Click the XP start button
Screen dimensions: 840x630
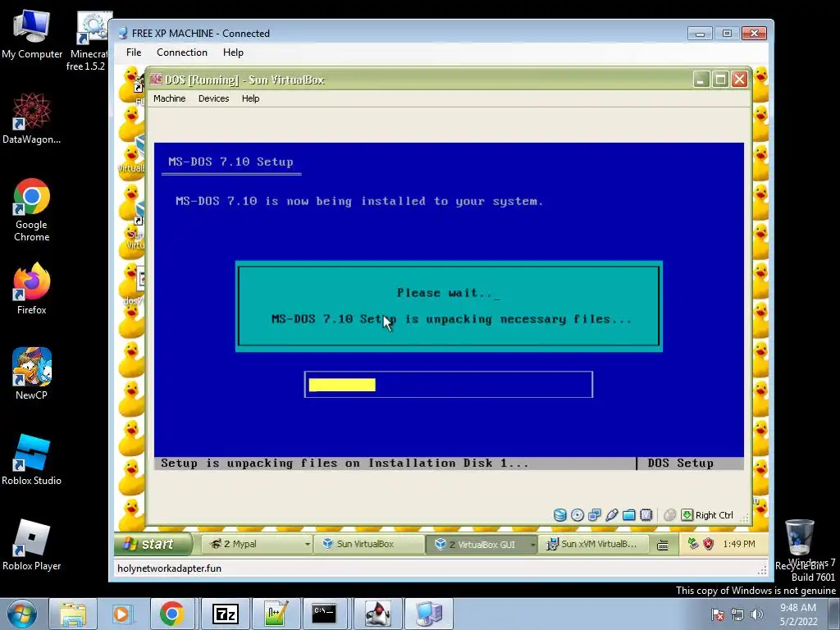[x=153, y=544]
